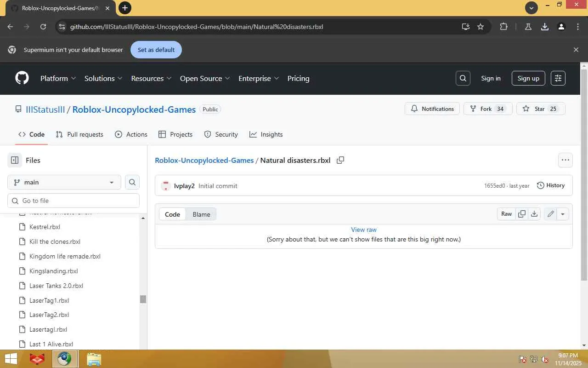Click the Set as default button
The image size is (588, 368).
click(x=156, y=50)
